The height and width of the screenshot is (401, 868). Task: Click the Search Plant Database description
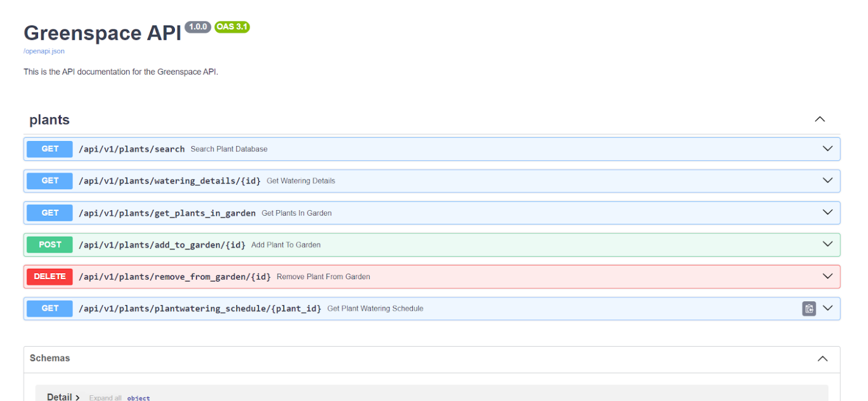229,149
